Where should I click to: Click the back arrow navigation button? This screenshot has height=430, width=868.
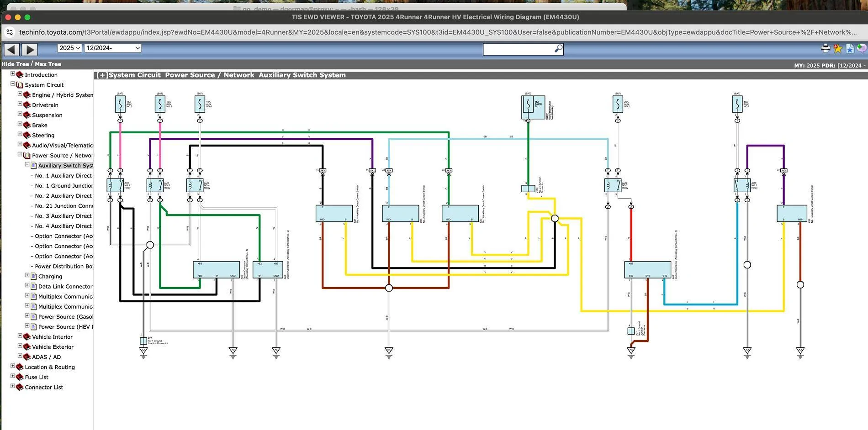pos(12,49)
